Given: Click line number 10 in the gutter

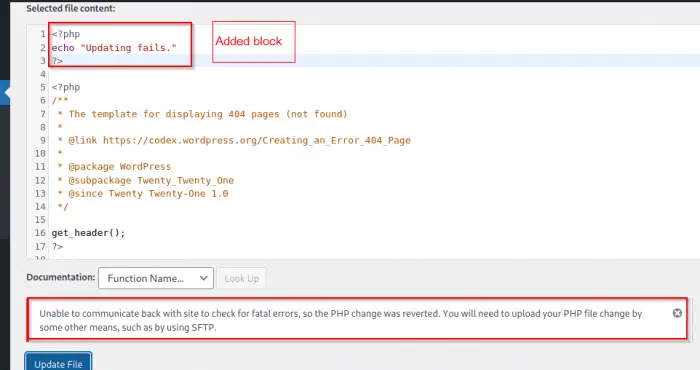Looking at the screenshot, I should (x=40, y=153).
